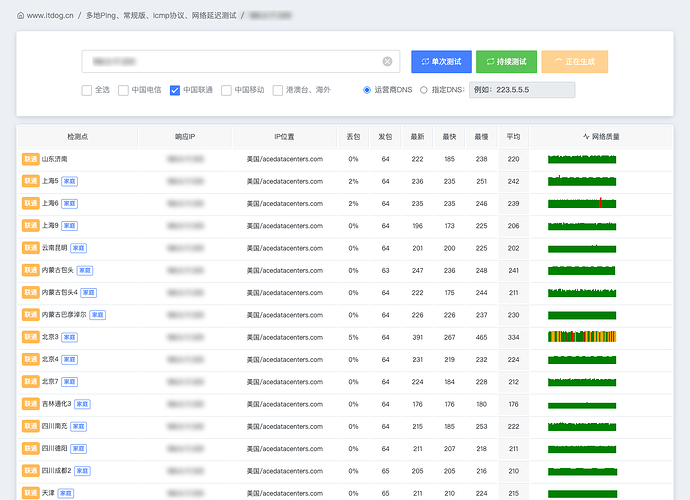Sort by 最新 column header
Image resolution: width=690 pixels, height=500 pixels.
point(417,136)
